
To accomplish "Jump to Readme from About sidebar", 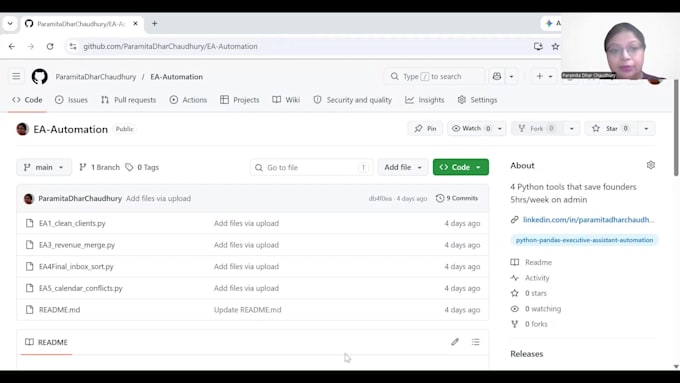I will (531, 262).
